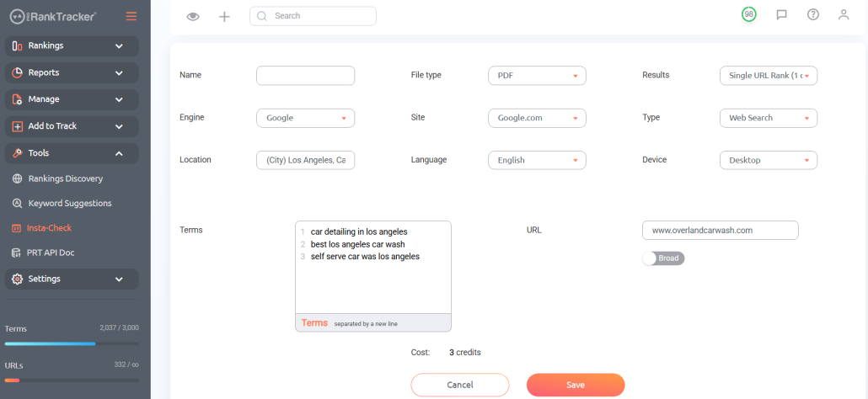The height and width of the screenshot is (399, 868).
Task: Click the ProRankTracker logo
Action: (x=52, y=17)
